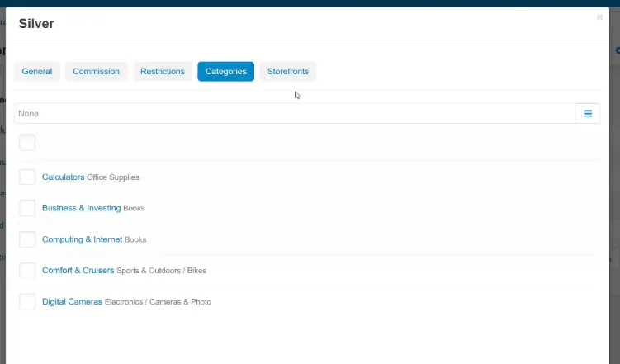Image resolution: width=620 pixels, height=364 pixels.
Task: Switch to the General tab
Action: pyautogui.click(x=37, y=72)
